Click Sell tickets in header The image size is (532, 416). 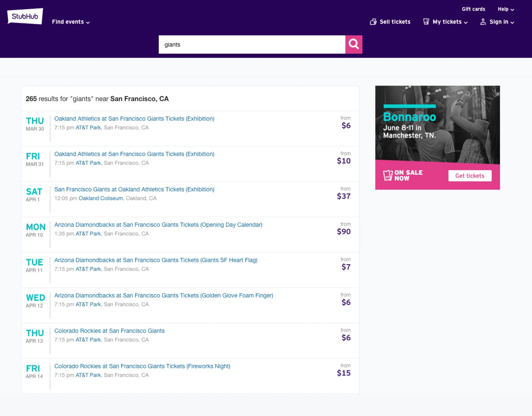point(395,22)
